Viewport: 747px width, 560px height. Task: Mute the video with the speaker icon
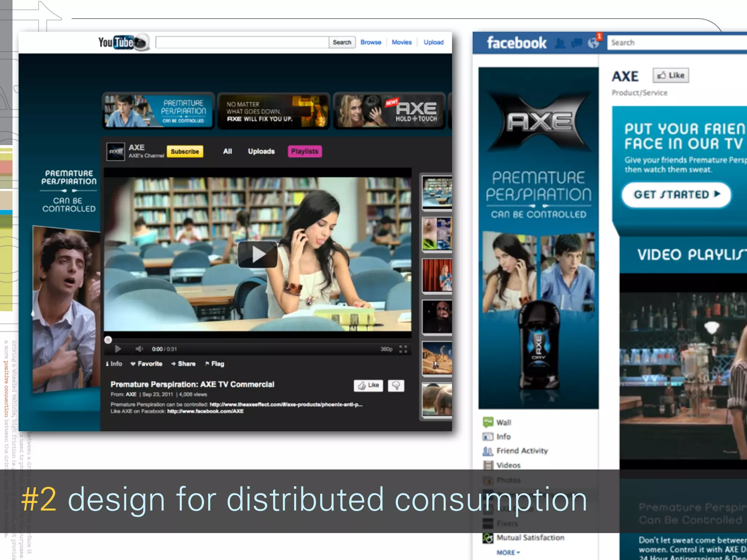(x=139, y=349)
